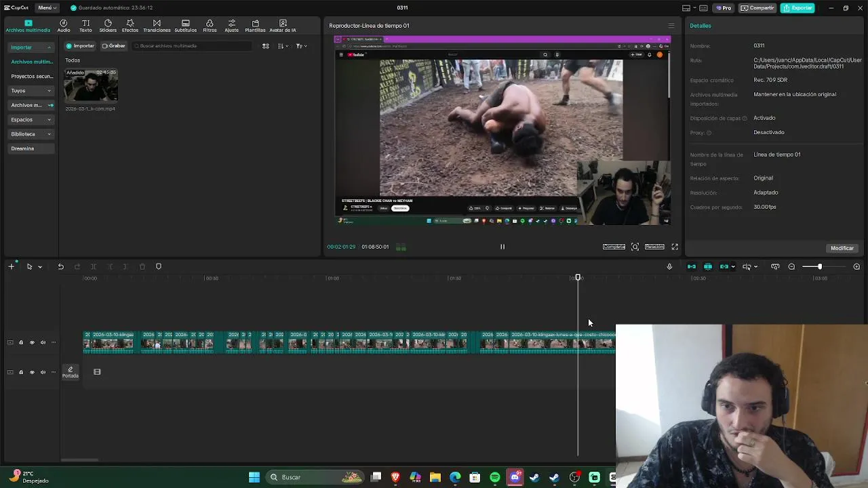Open the Texto tab
This screenshot has height=488, width=868.
click(85, 26)
